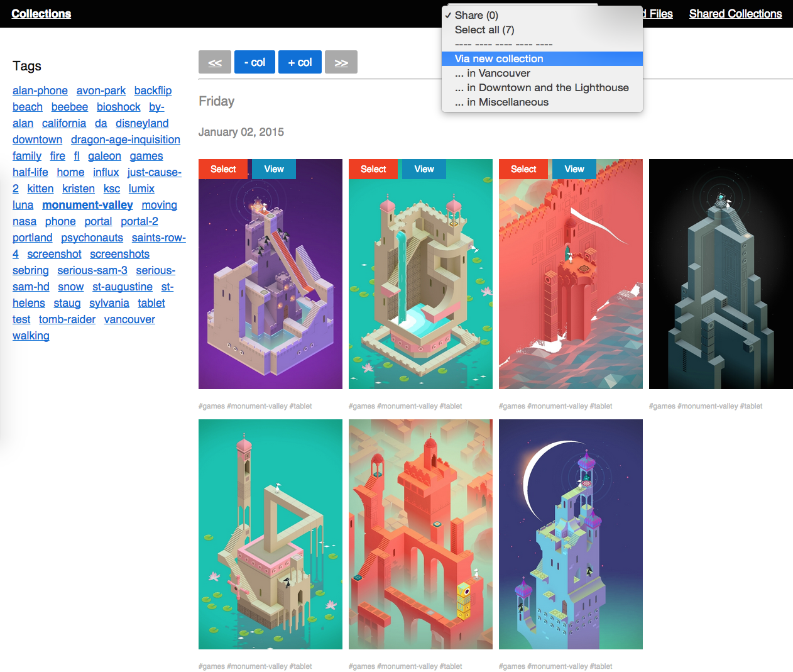View the purple castle image
Image resolution: width=793 pixels, height=672 pixels.
pyautogui.click(x=274, y=169)
